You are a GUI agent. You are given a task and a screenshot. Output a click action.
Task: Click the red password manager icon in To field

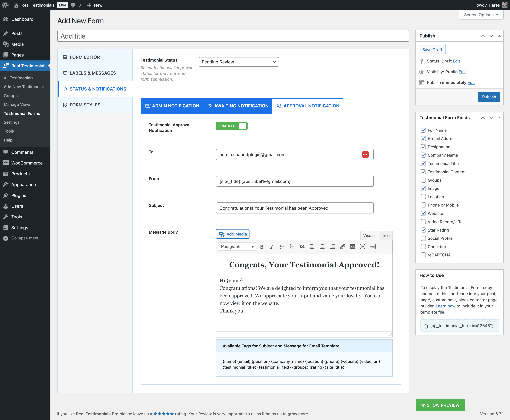click(365, 154)
